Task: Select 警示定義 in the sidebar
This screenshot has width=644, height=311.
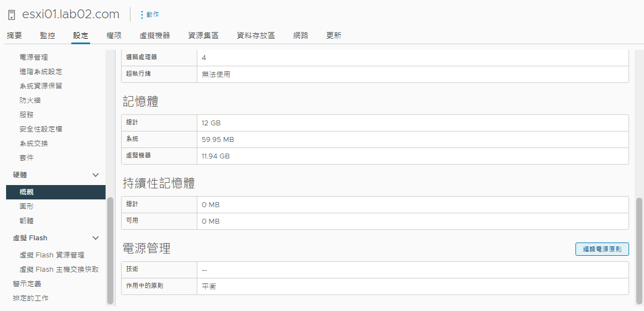Action: pyautogui.click(x=27, y=284)
